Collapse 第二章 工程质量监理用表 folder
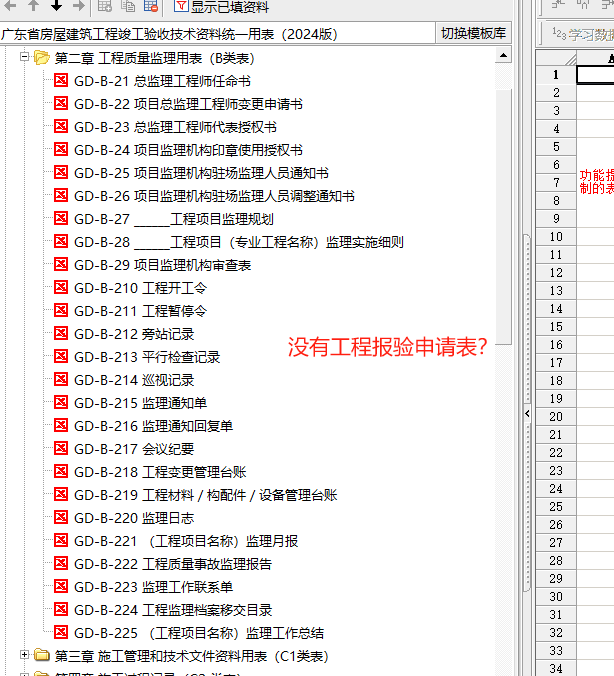614x676 pixels. 25,56
